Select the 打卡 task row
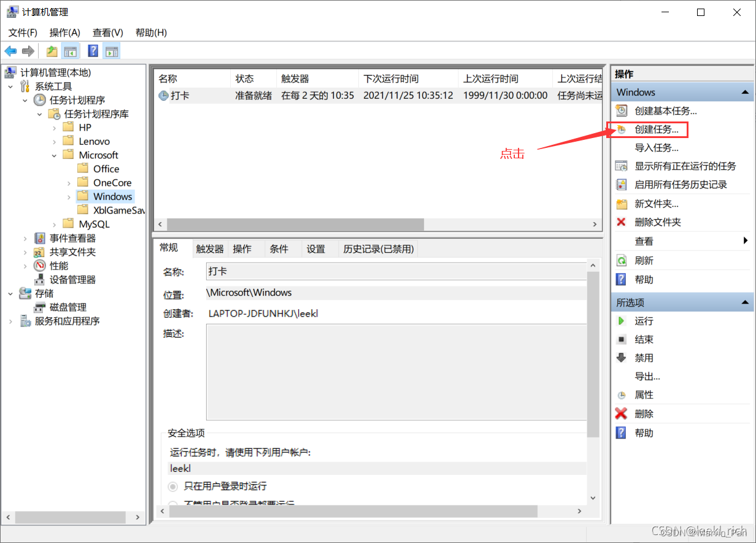 coord(377,95)
